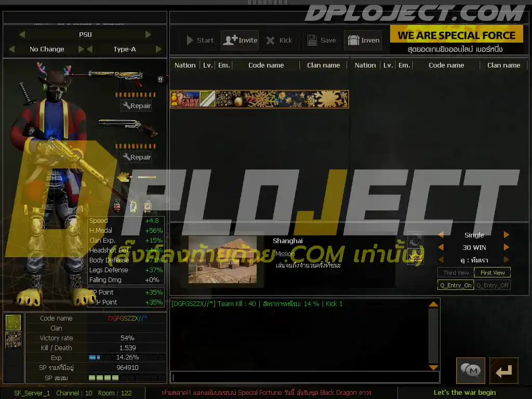Open the messenger chat bubble icon
The width and height of the screenshot is (532, 399).
(470, 370)
